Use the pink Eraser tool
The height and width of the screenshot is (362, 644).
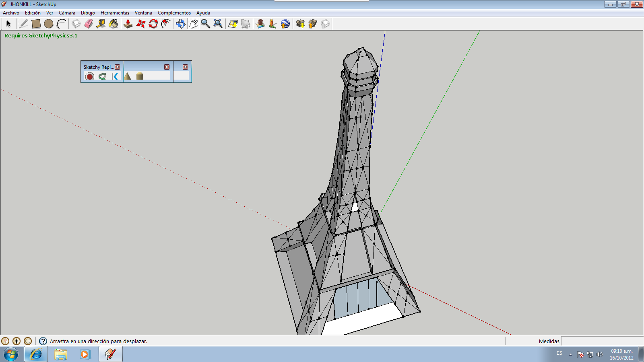(x=89, y=24)
